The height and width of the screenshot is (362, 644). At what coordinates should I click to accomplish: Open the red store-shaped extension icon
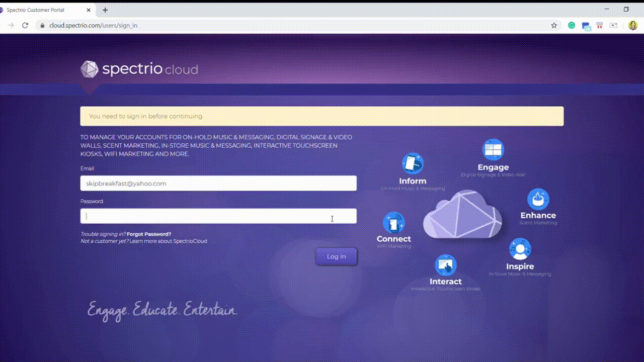[600, 25]
